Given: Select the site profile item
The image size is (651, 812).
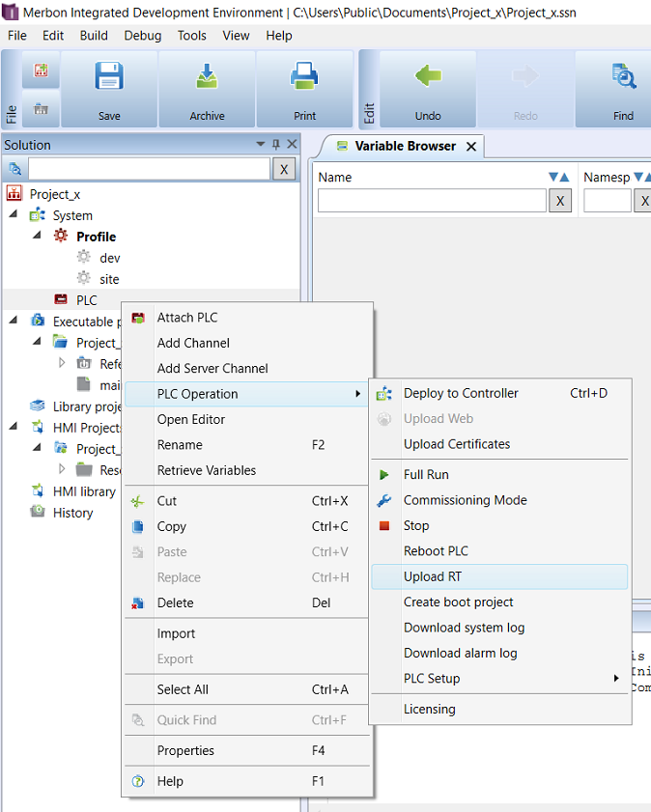Looking at the screenshot, I should point(109,279).
